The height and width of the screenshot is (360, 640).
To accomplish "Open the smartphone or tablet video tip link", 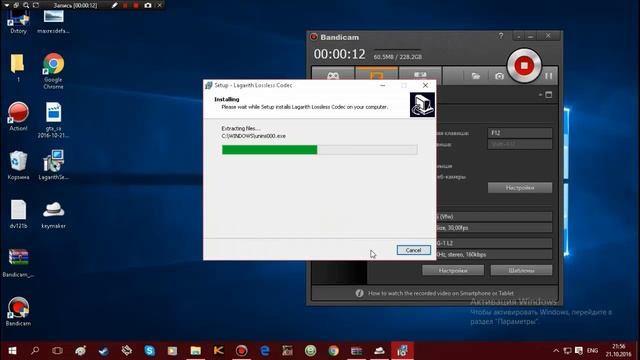I will click(440, 293).
